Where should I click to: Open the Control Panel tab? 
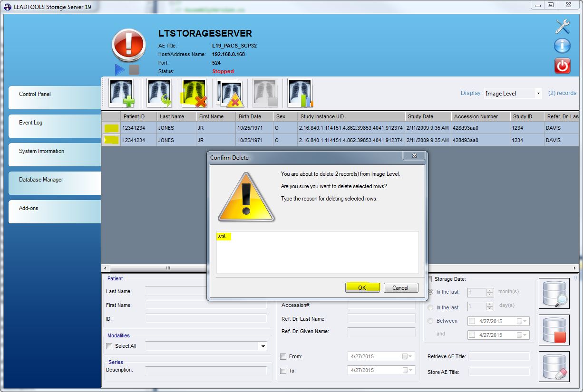(x=55, y=98)
